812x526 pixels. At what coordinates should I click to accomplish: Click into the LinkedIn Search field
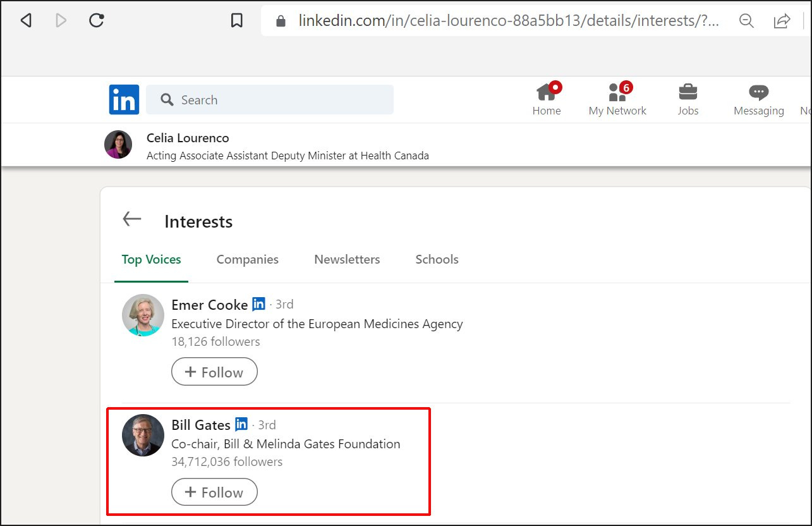coord(270,100)
